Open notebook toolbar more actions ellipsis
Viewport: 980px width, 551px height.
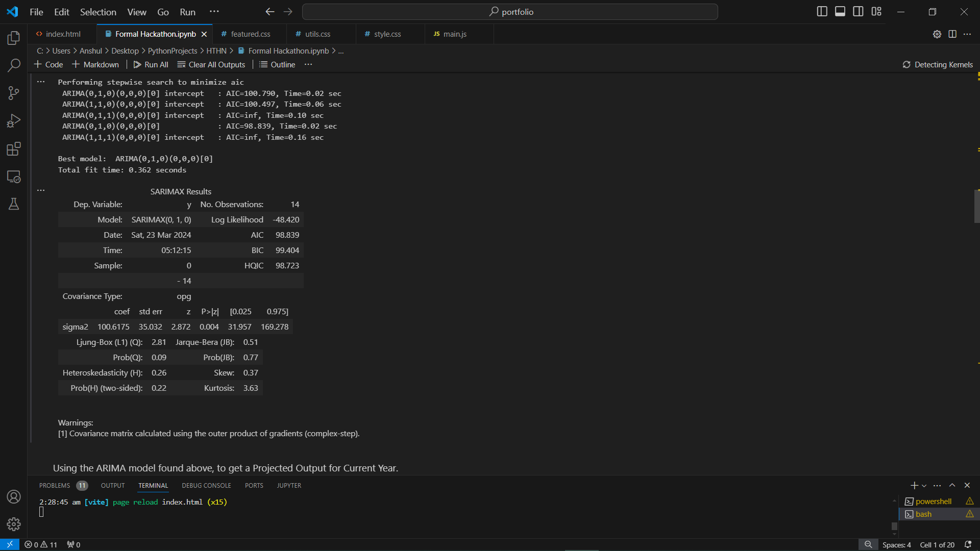(x=308, y=65)
